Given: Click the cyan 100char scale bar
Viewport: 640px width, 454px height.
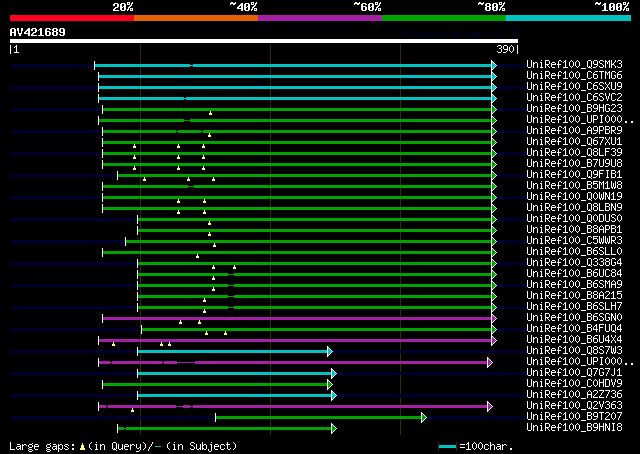Looking at the screenshot, I should click(x=447, y=447).
